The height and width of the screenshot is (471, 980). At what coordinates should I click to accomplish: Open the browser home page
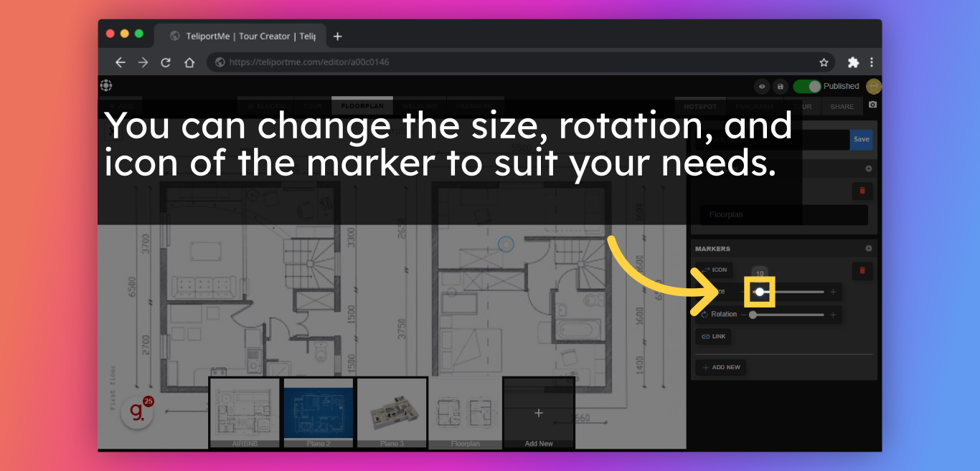coord(189,62)
